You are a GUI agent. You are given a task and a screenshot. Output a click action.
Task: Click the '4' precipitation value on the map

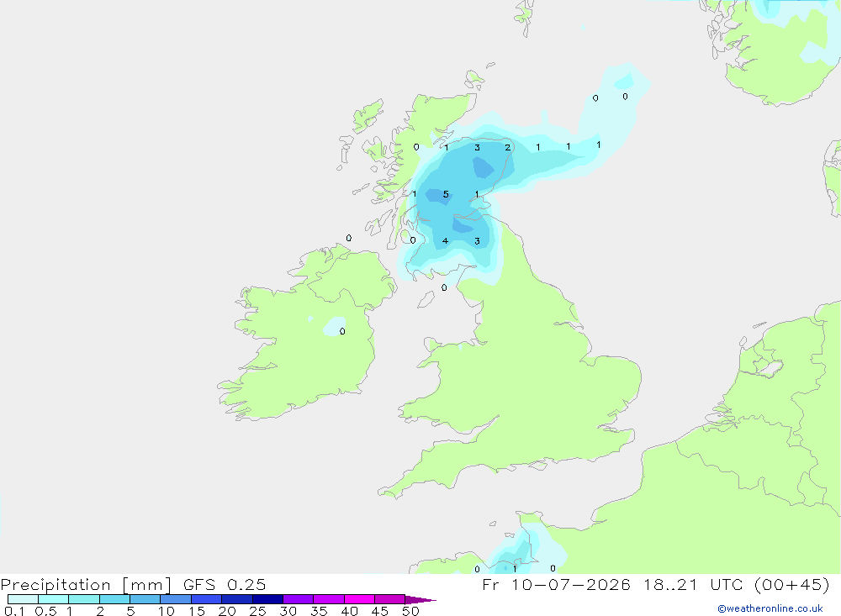coord(445,240)
